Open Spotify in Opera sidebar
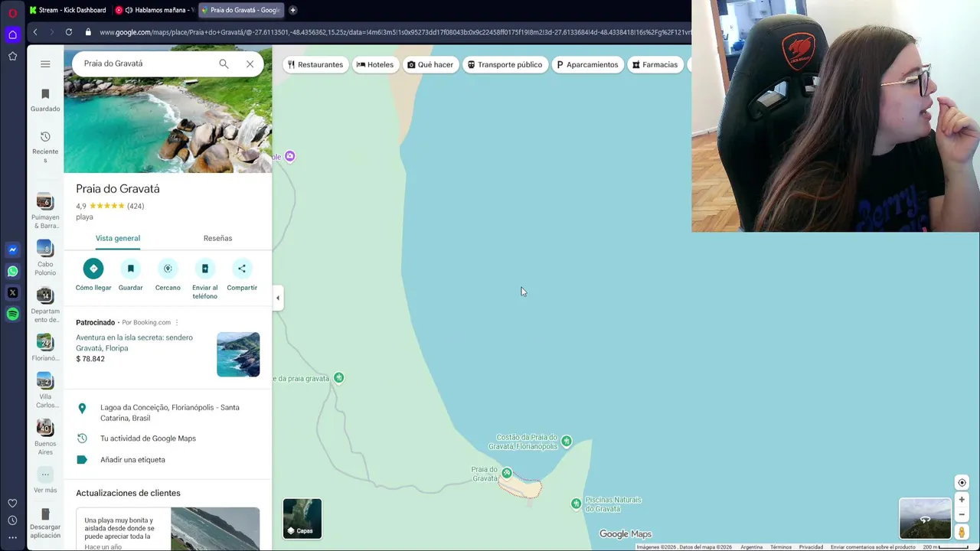The width and height of the screenshot is (980, 551). pyautogui.click(x=12, y=314)
